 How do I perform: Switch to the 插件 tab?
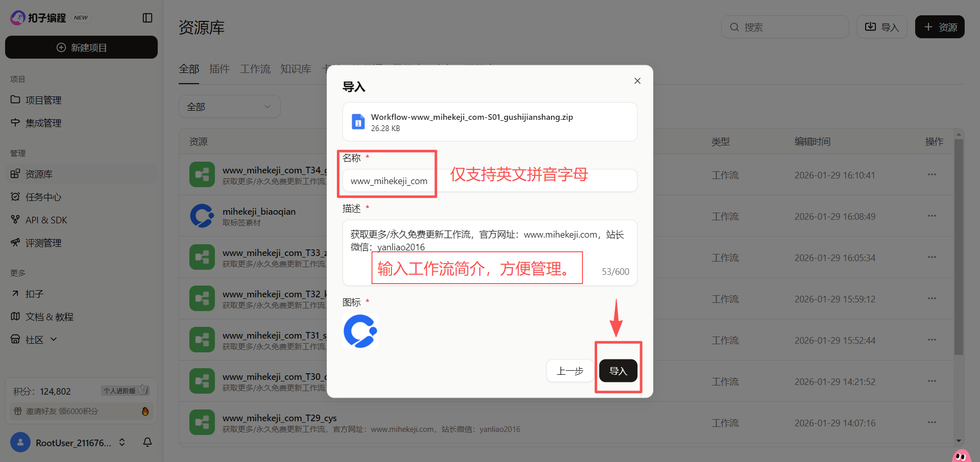click(x=219, y=69)
